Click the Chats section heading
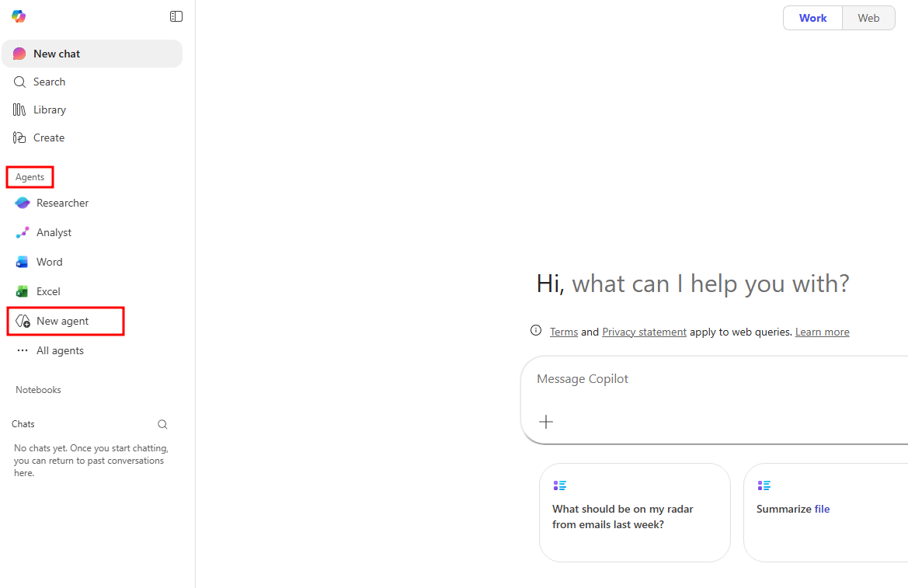The image size is (908, 588). click(x=23, y=424)
